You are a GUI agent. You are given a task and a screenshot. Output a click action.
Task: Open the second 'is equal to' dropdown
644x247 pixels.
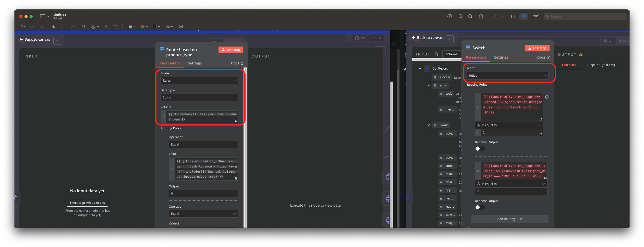pos(511,184)
